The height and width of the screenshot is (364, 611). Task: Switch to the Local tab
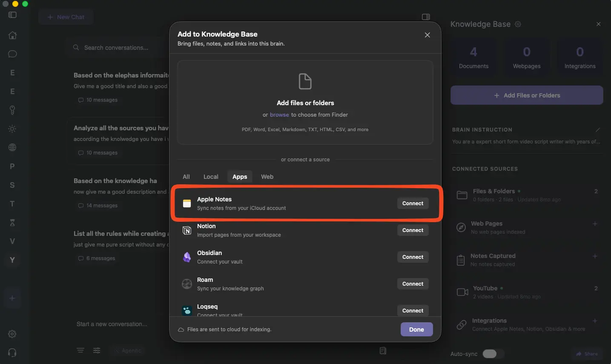211,177
